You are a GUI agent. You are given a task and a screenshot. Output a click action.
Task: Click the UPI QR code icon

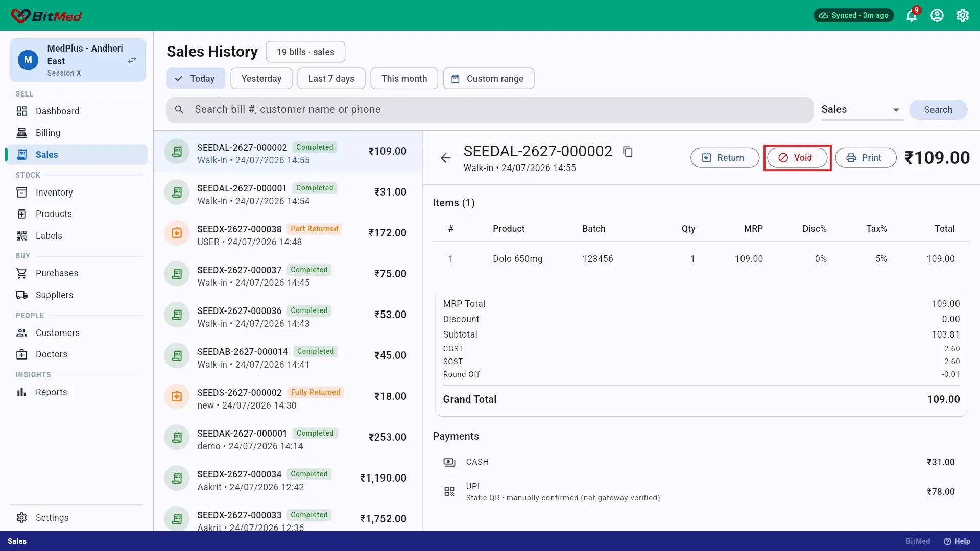pyautogui.click(x=449, y=492)
